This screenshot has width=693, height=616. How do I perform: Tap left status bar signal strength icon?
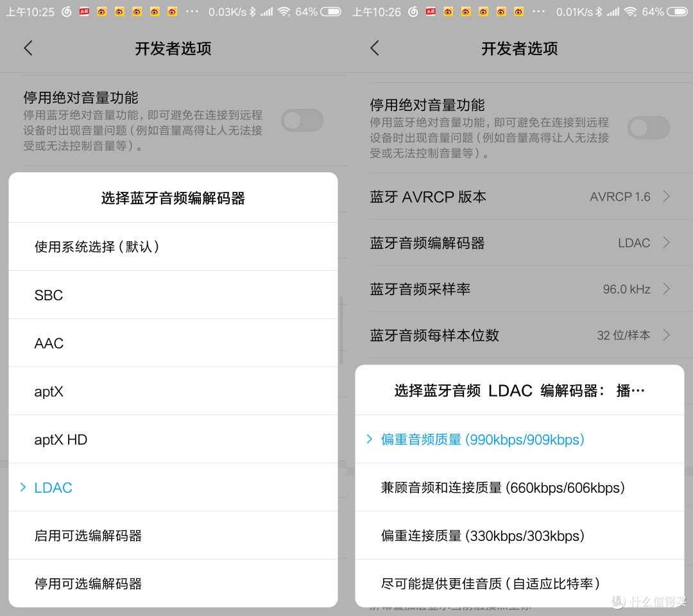click(266, 12)
